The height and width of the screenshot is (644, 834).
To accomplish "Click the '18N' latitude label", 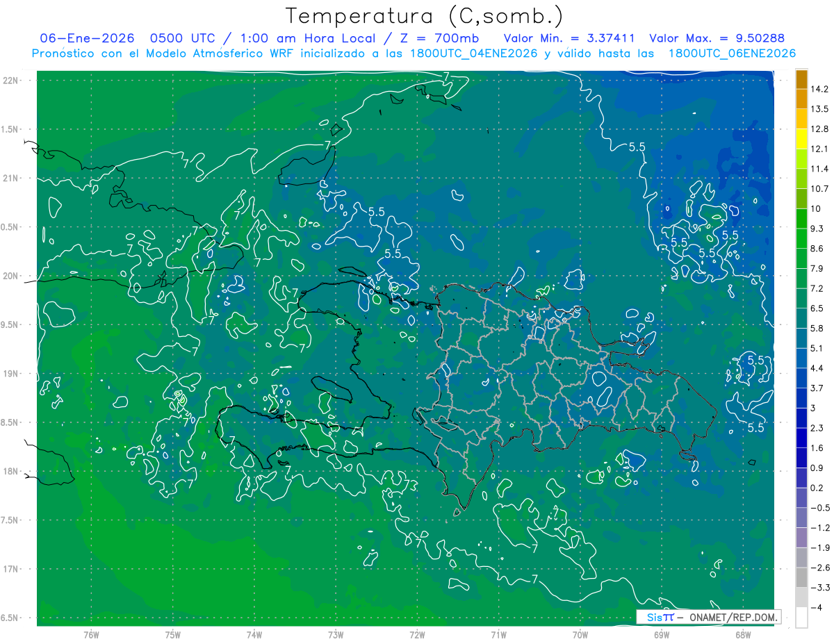I will coord(10,471).
